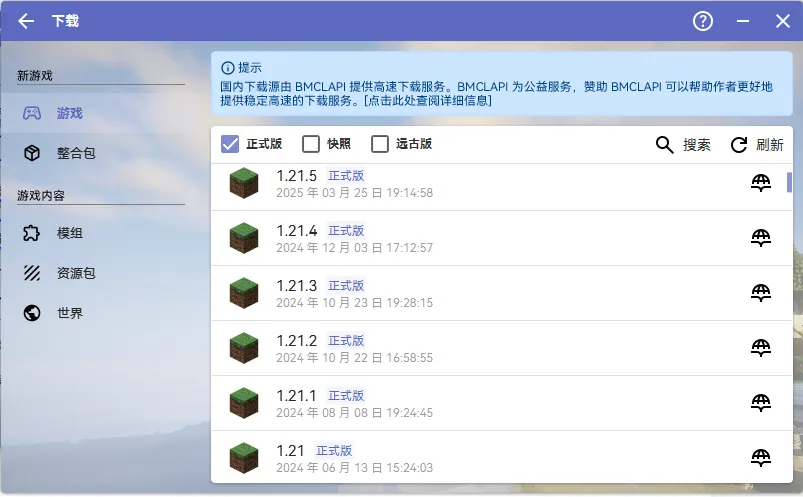This screenshot has width=803, height=497.
Task: Click the back arrow in title bar
Action: (26, 21)
